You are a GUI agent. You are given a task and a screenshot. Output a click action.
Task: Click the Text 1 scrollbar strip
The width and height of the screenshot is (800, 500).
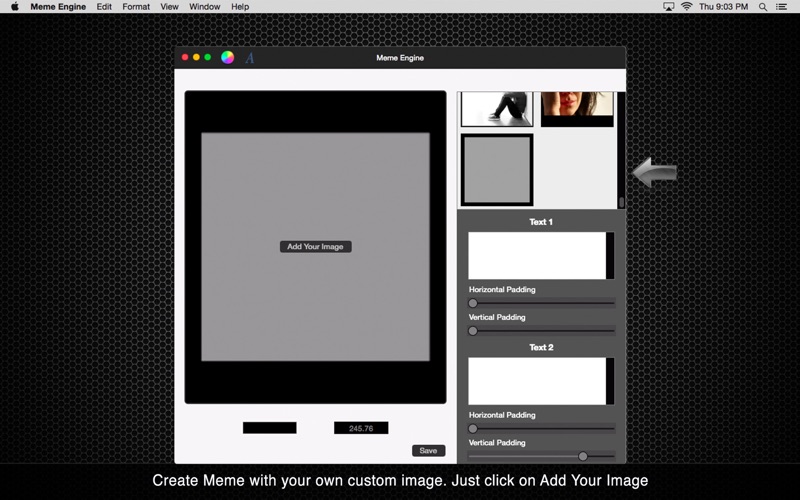click(610, 256)
